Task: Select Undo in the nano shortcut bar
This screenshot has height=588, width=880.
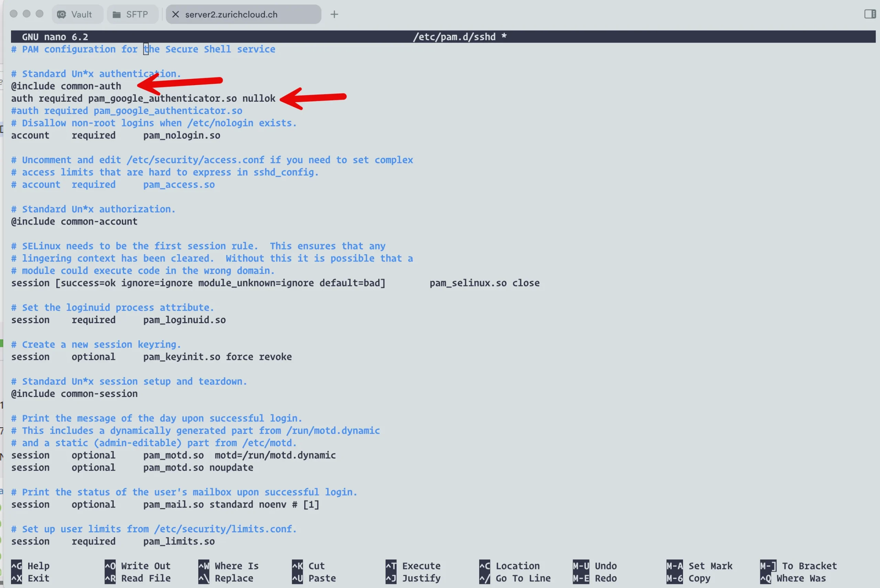Action: tap(606, 566)
